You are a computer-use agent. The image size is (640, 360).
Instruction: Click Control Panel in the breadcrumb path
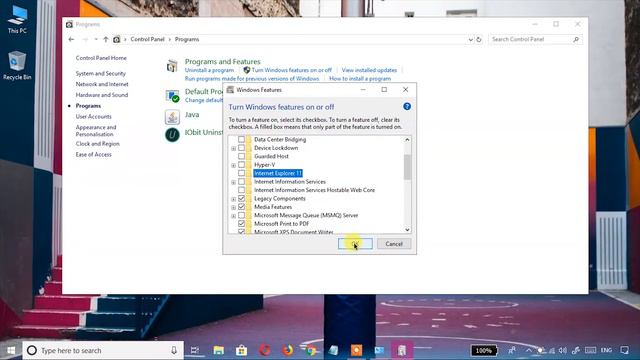click(147, 39)
